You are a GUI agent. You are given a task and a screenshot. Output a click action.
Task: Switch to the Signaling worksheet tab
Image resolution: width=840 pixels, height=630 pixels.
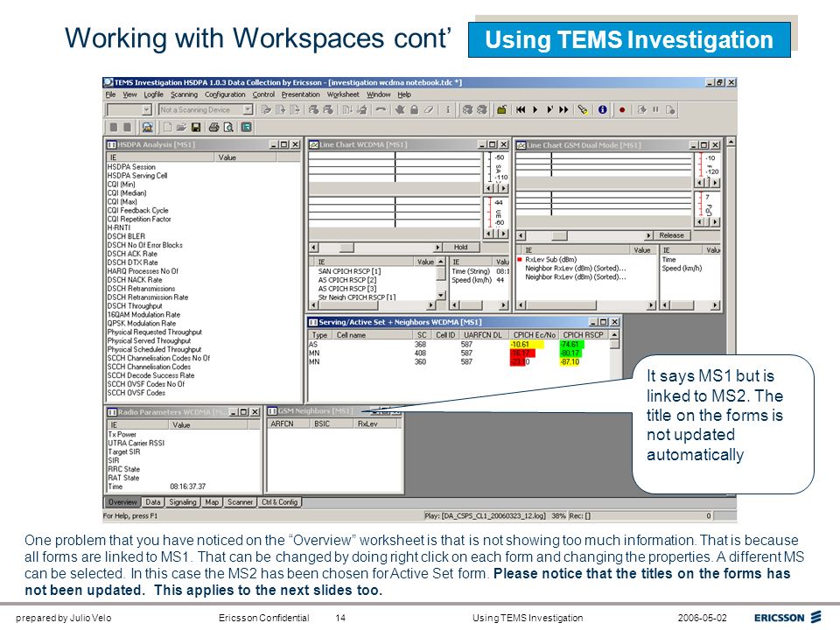click(x=183, y=502)
